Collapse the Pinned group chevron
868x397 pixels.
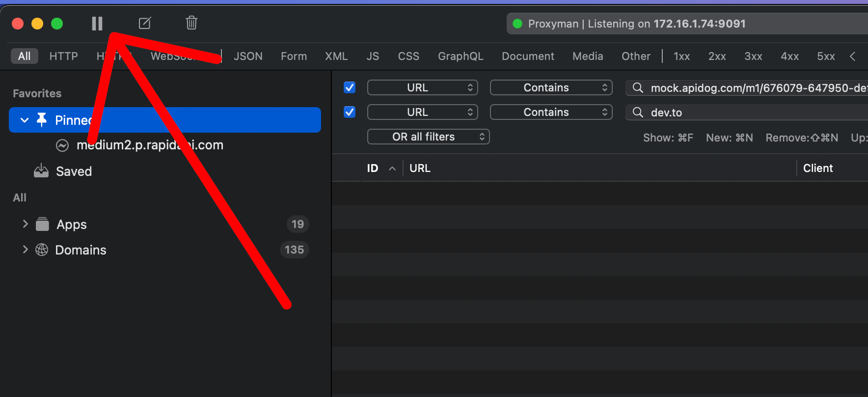click(25, 120)
